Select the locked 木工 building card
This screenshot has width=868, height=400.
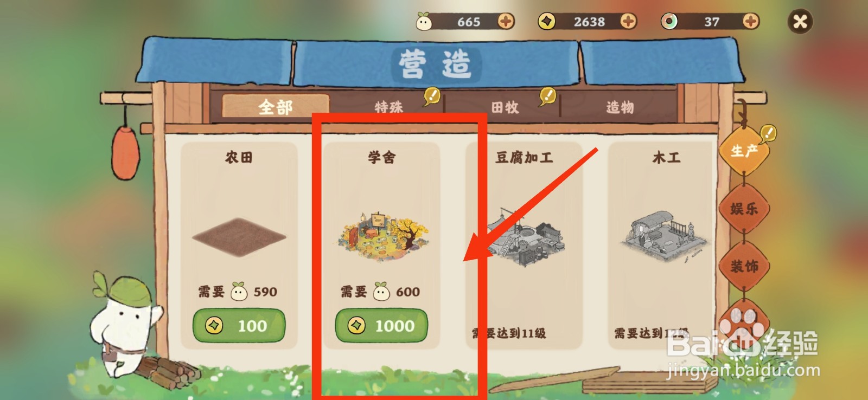[x=666, y=246]
